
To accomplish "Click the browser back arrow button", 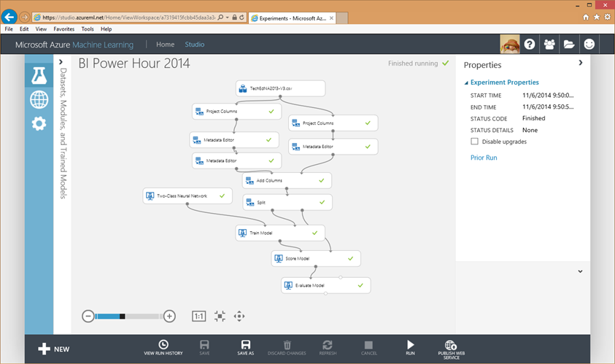I will [9, 17].
